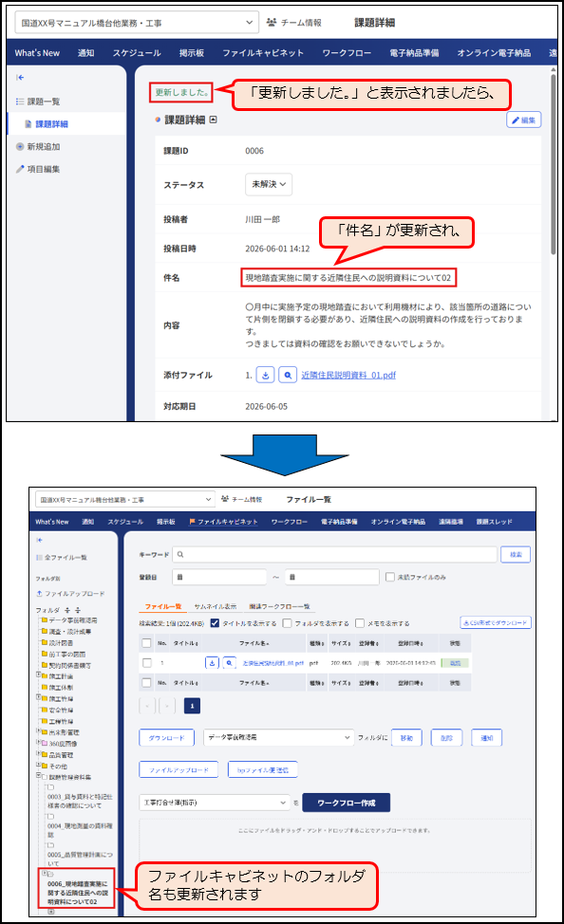Toggle the タイトルを表示する checkbox
Screen dimensions: 564x924
click(x=215, y=623)
